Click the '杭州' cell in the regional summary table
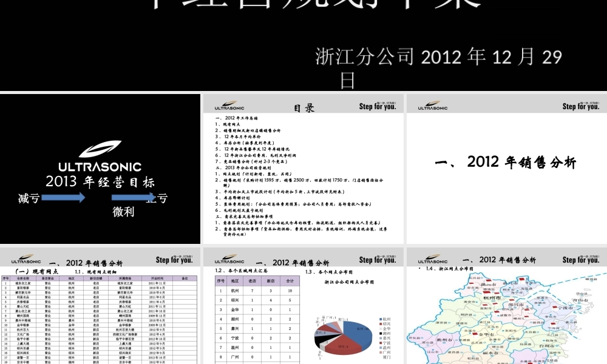The height and width of the screenshot is (364, 607). (234, 291)
